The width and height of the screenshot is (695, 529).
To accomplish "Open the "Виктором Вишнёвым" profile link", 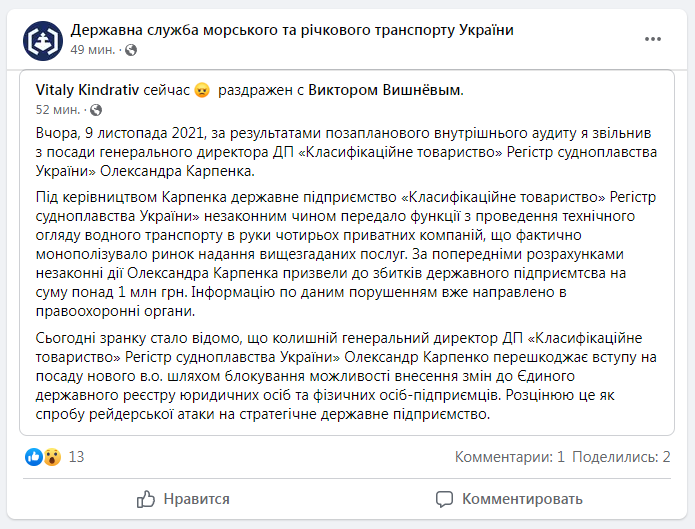I will (x=385, y=91).
